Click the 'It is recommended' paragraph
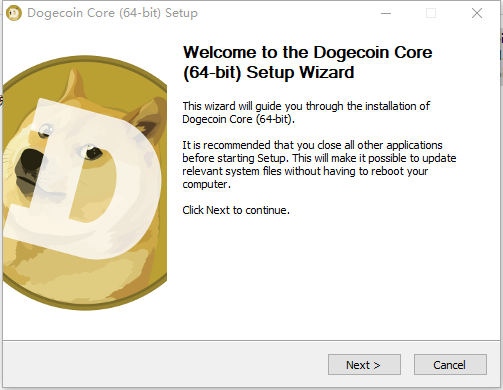This screenshot has height=390, width=503. tap(319, 164)
